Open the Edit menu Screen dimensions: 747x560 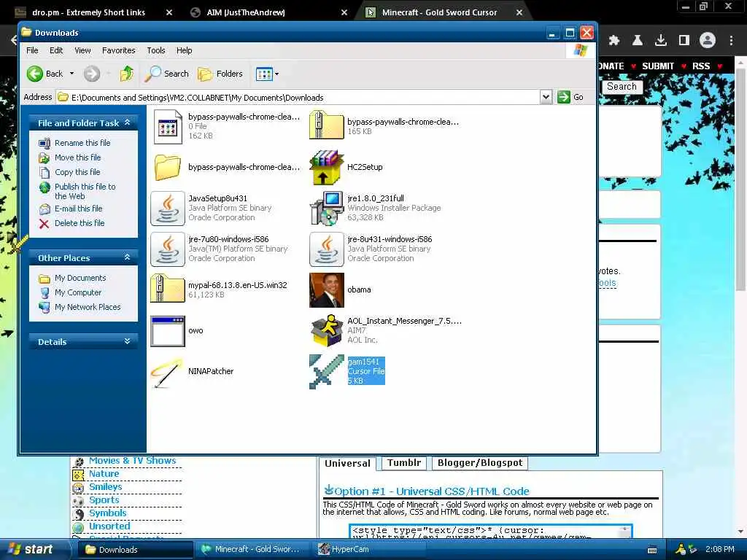(56, 50)
